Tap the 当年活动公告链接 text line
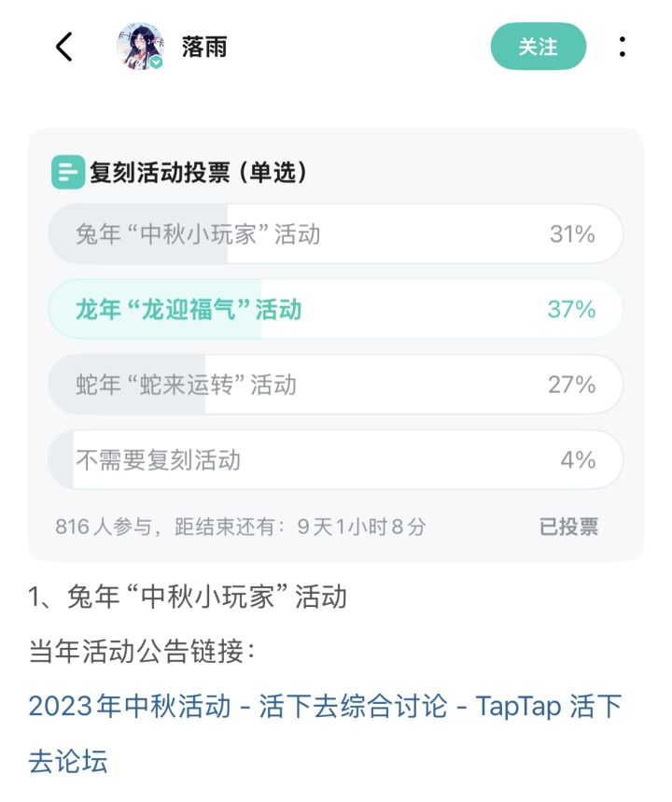672x802 pixels. tap(142, 652)
